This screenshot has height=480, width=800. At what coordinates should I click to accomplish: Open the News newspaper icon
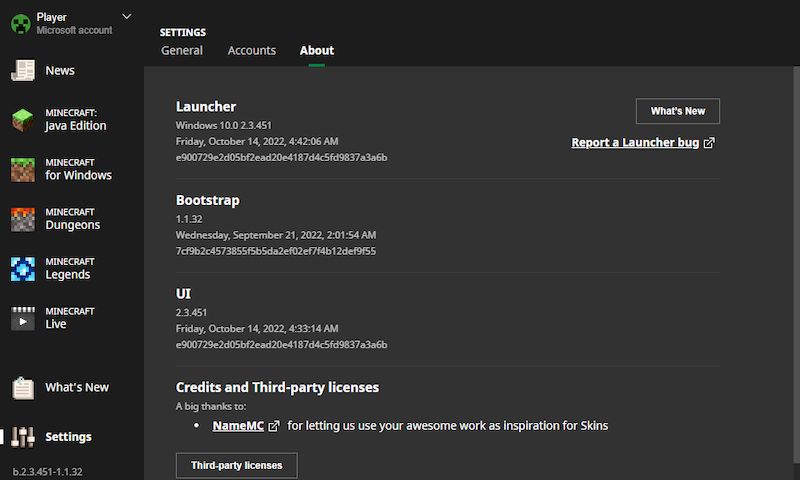(23, 70)
